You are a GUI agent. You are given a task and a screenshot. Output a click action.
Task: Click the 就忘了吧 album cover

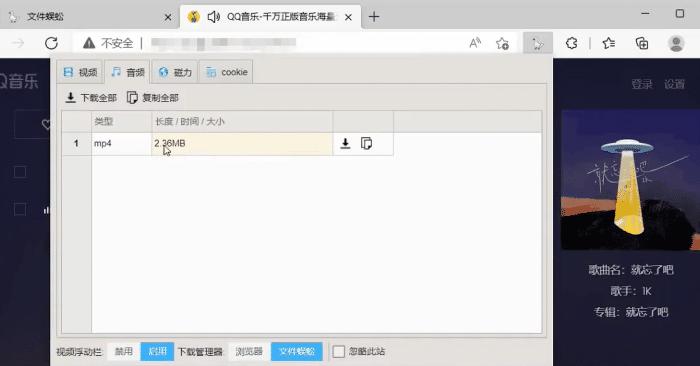pos(630,180)
